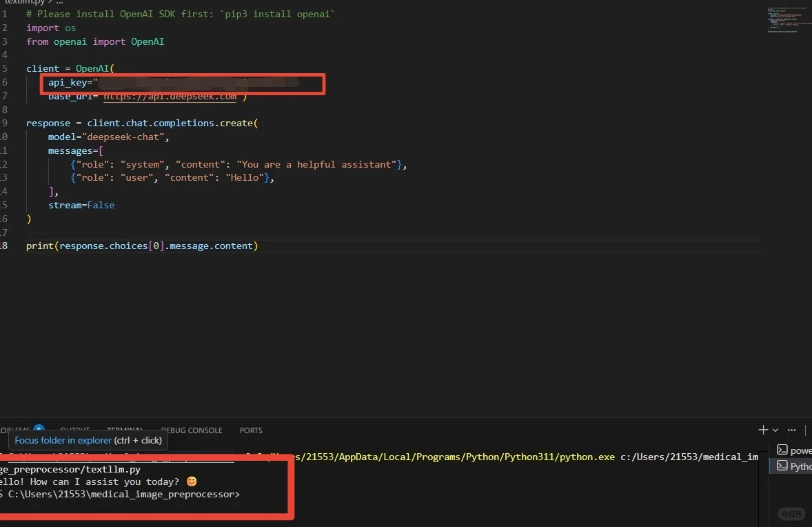Click the code minimap preview
Viewport: 812px width, 527px height.
click(x=786, y=19)
